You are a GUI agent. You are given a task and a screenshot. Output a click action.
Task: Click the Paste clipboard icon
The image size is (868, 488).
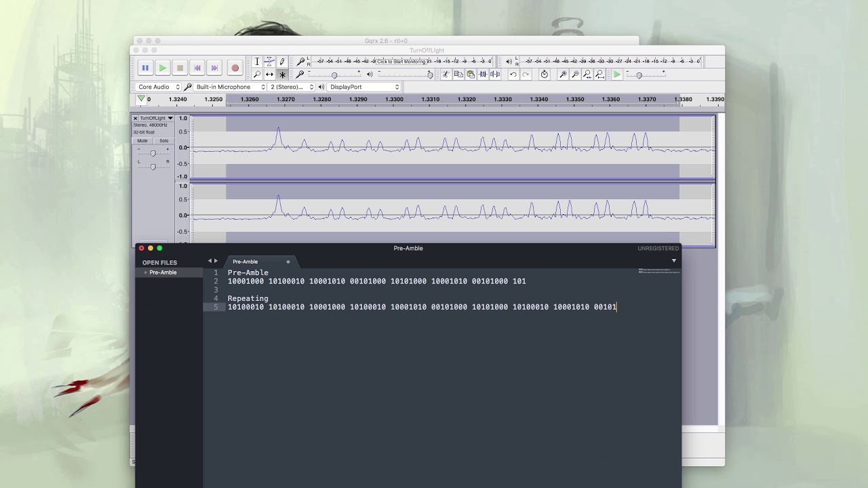470,75
